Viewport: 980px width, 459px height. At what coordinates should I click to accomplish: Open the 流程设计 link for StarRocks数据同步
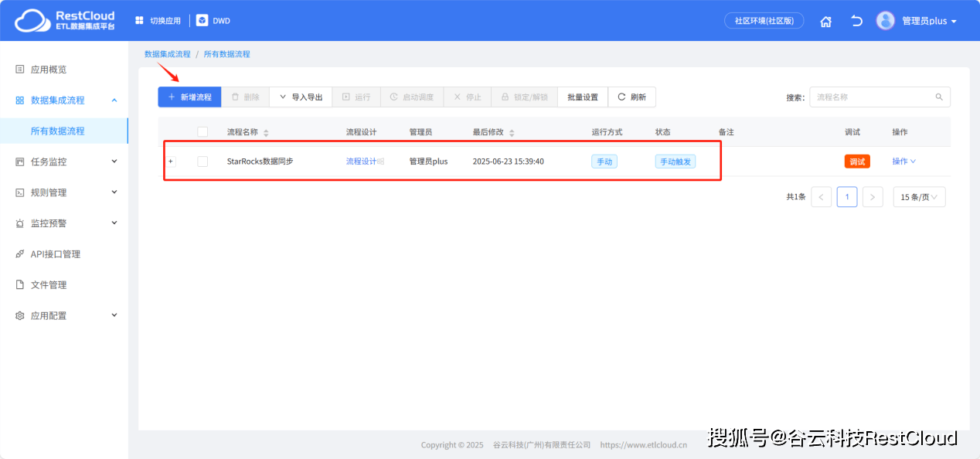click(361, 161)
